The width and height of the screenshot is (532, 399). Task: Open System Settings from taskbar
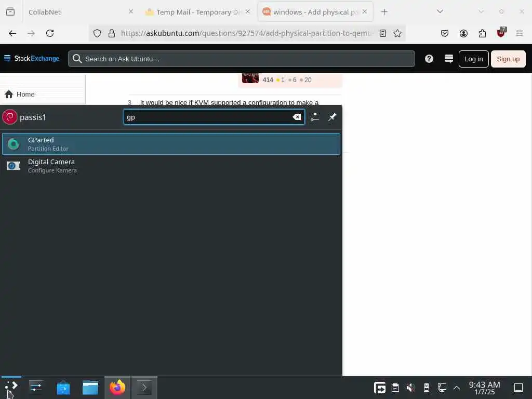(x=36, y=388)
